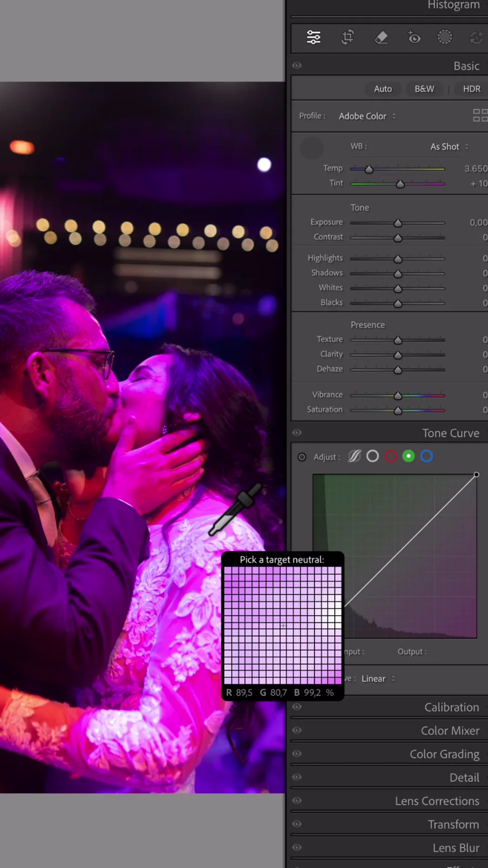488x868 pixels.
Task: Toggle Detail panel visibility eye
Action: [297, 776]
